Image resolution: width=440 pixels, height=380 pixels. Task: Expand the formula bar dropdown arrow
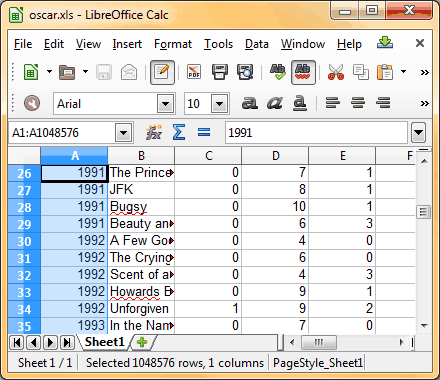click(418, 133)
